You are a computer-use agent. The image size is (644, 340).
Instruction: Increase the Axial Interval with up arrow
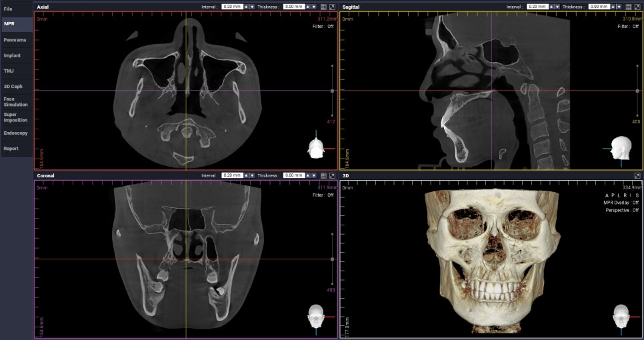(247, 7)
